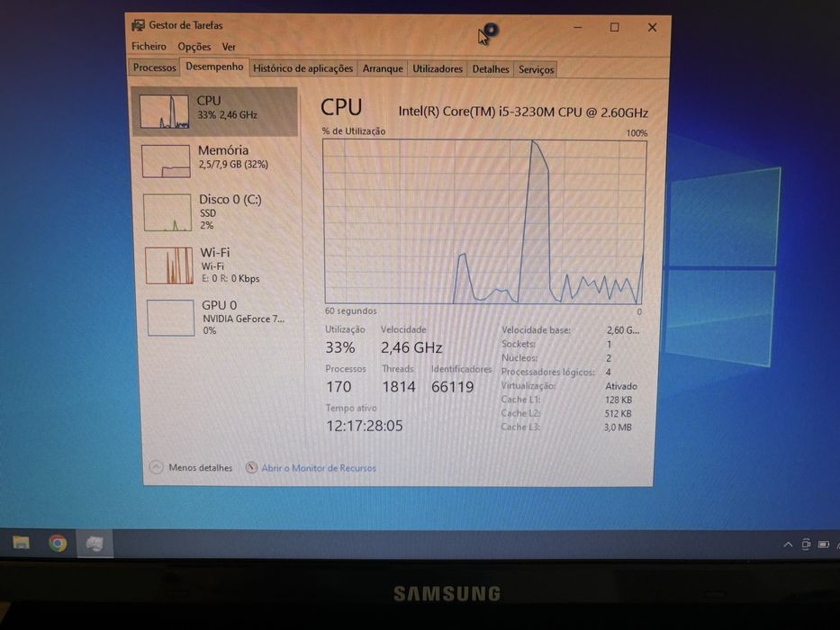Click the GPU 0 sidebar label
Screen dimensions: 840x630
click(219, 305)
